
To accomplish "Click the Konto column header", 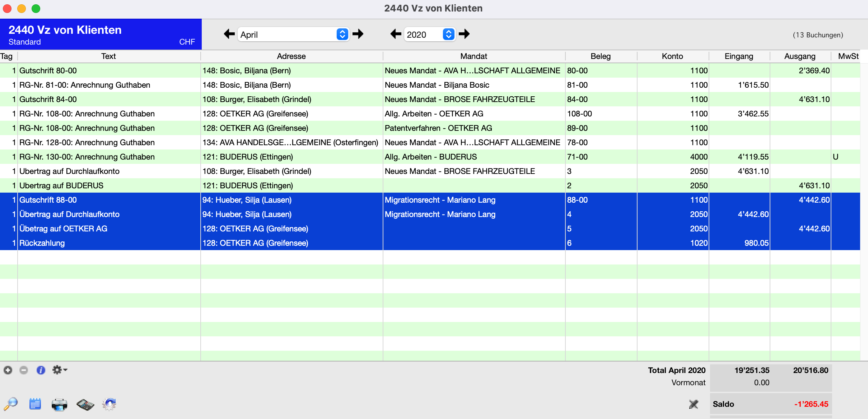I will [x=673, y=56].
